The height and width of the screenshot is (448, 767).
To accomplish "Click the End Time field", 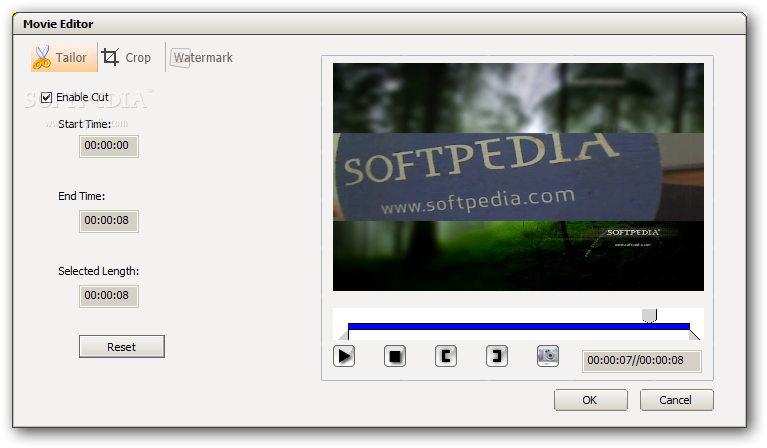I will (109, 221).
